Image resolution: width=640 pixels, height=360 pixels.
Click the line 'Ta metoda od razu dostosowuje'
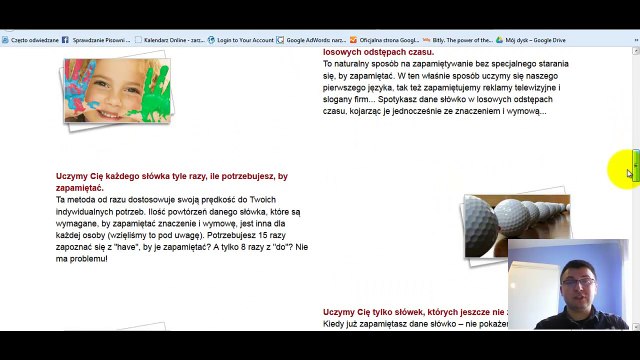[166, 200]
